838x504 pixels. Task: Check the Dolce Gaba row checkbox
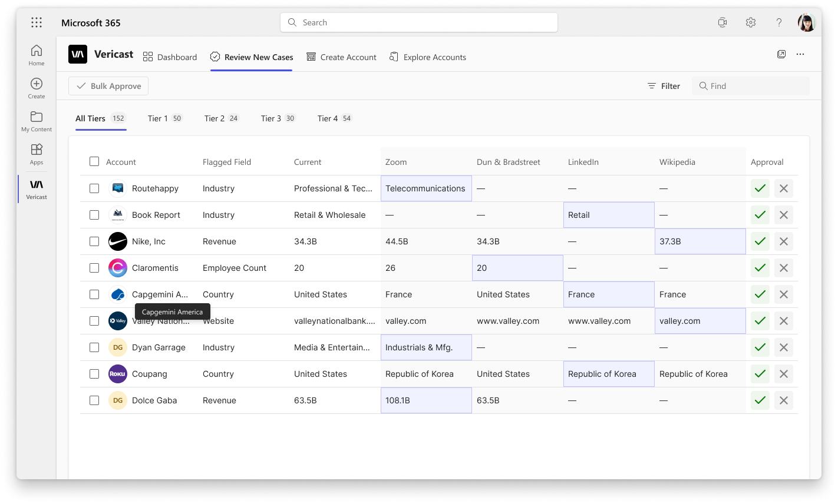pos(94,400)
